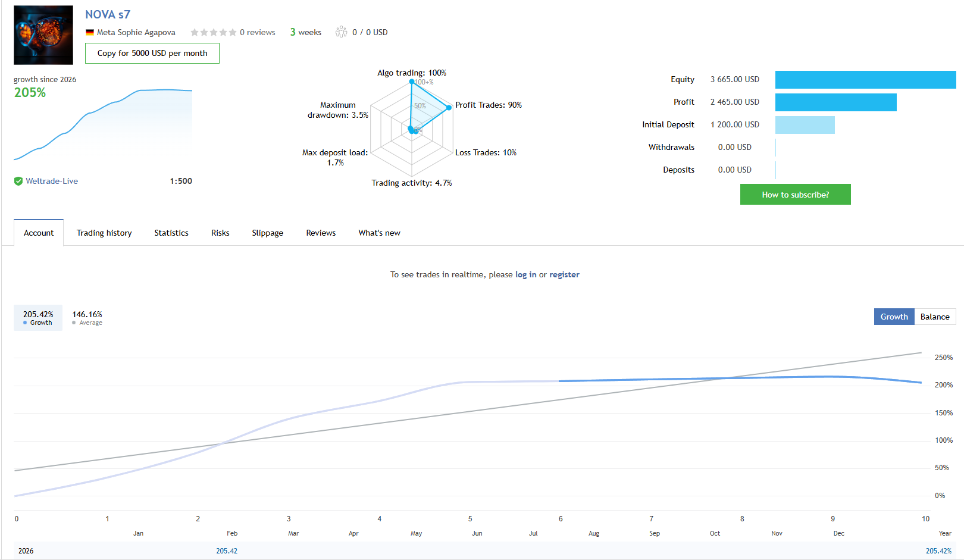Select the Risks tab
This screenshot has width=964, height=560.
click(220, 233)
